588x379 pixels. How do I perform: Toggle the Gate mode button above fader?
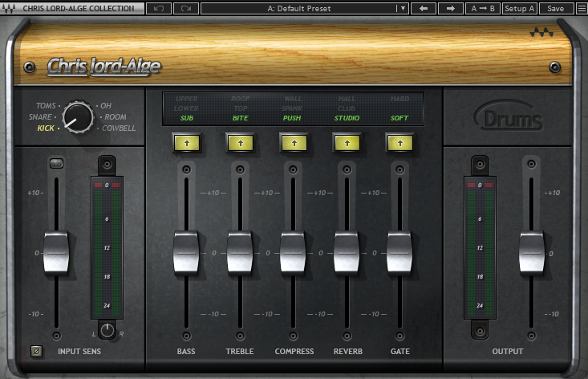pyautogui.click(x=399, y=142)
